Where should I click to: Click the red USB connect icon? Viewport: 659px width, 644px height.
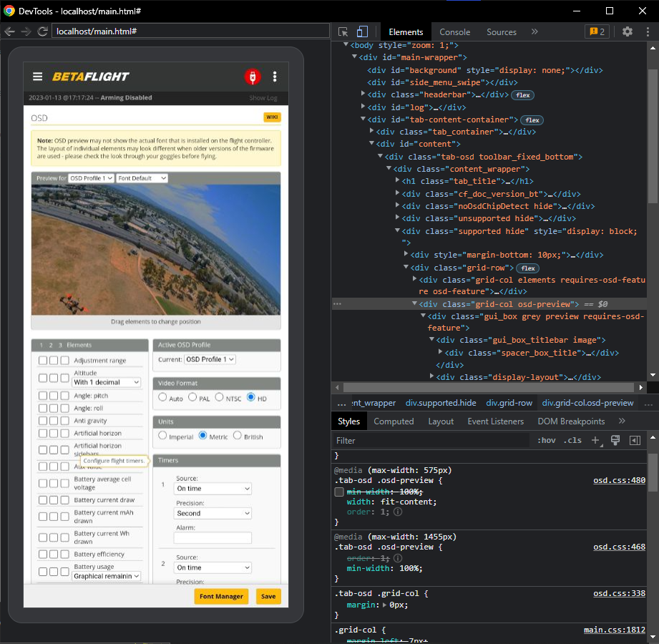pos(253,77)
